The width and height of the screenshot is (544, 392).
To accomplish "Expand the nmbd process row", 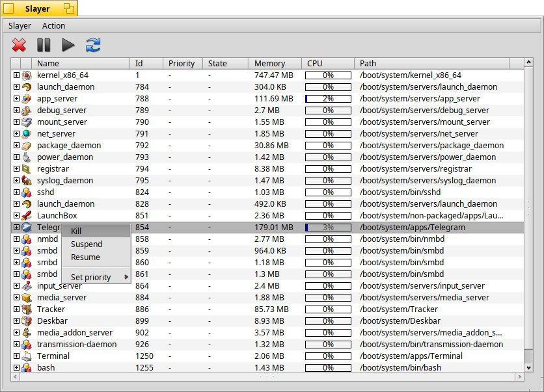I will (16, 239).
